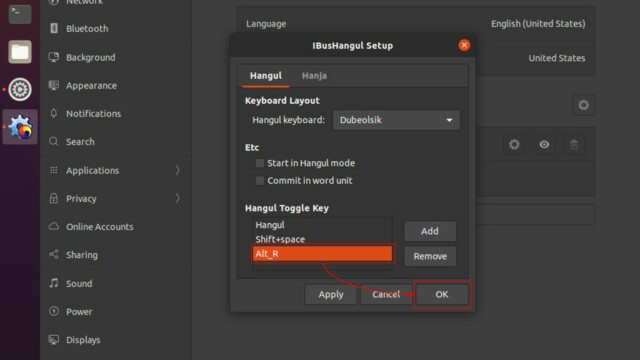This screenshot has width=640, height=360.
Task: Select the Hangul tab
Action: tap(266, 76)
